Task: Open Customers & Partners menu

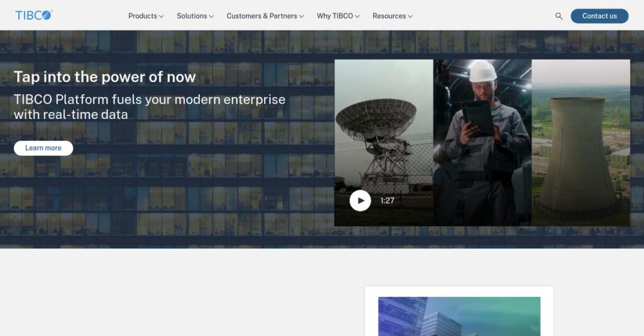Action: click(x=265, y=16)
